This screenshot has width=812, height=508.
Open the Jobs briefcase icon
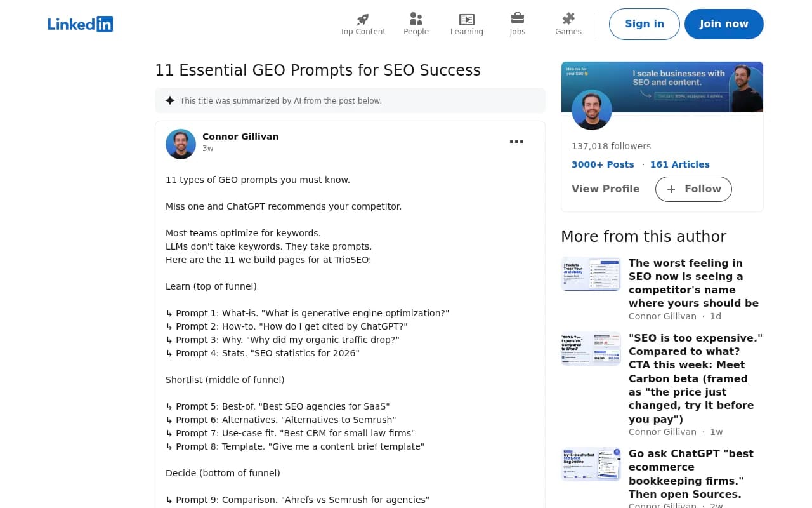pyautogui.click(x=518, y=18)
